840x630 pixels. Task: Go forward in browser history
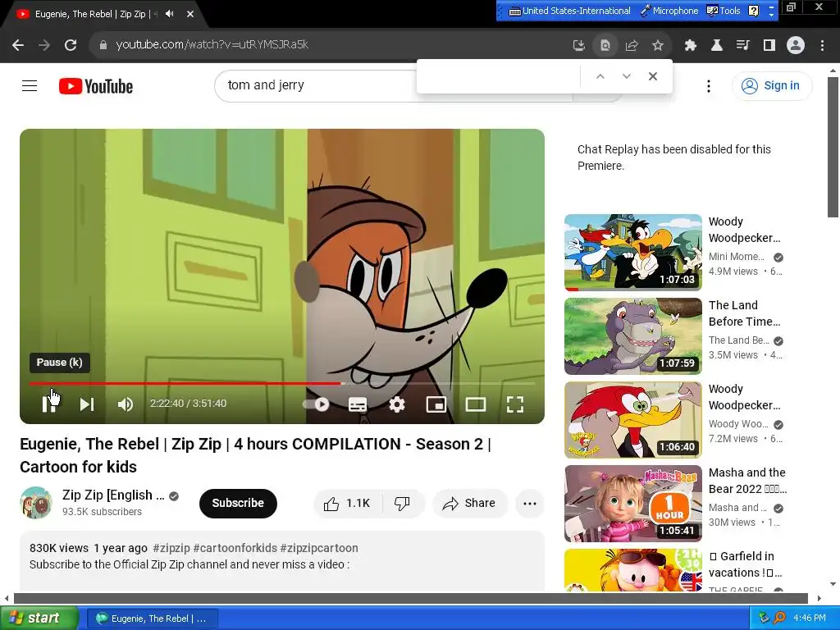coord(44,45)
